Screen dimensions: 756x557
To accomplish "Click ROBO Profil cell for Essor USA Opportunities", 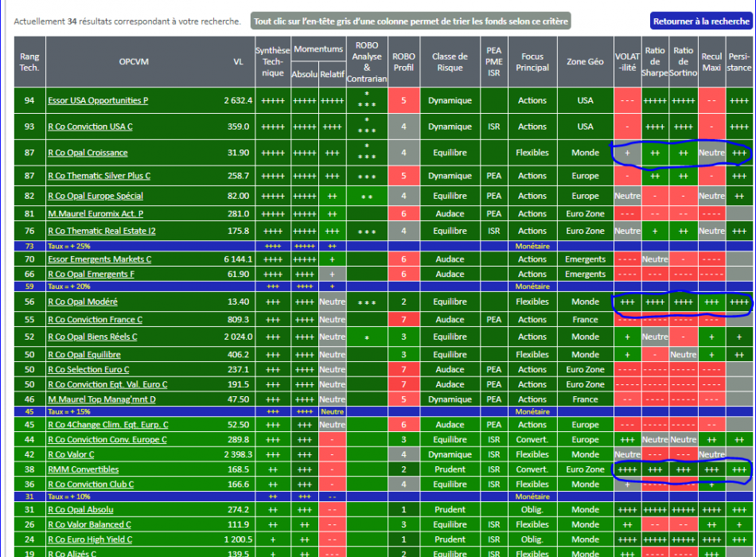I will [403, 100].
